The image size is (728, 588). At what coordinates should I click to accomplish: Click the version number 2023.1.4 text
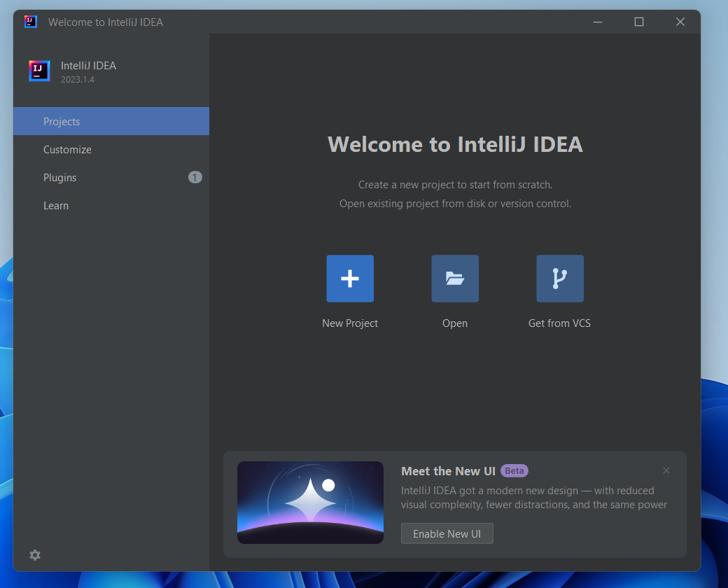coord(77,80)
